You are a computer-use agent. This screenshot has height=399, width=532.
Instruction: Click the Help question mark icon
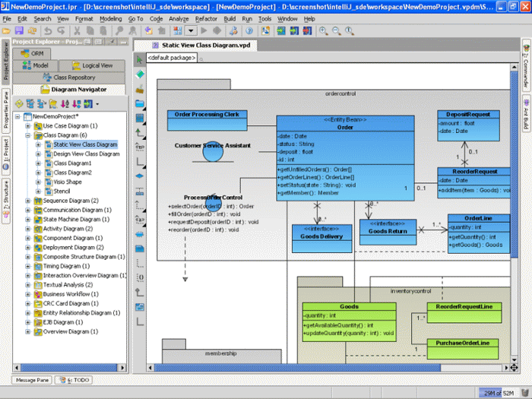coord(249,31)
